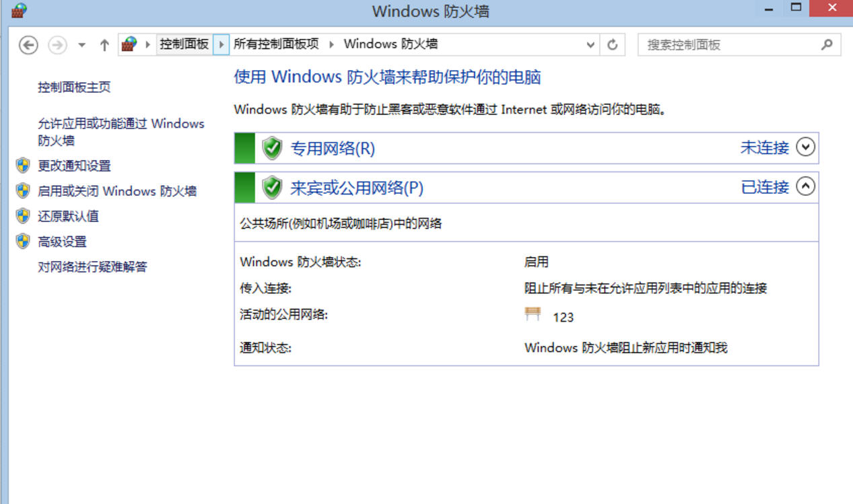Click Windows 防火墙阻止新应用时通知我 text
The width and height of the screenshot is (853, 504).
(625, 348)
